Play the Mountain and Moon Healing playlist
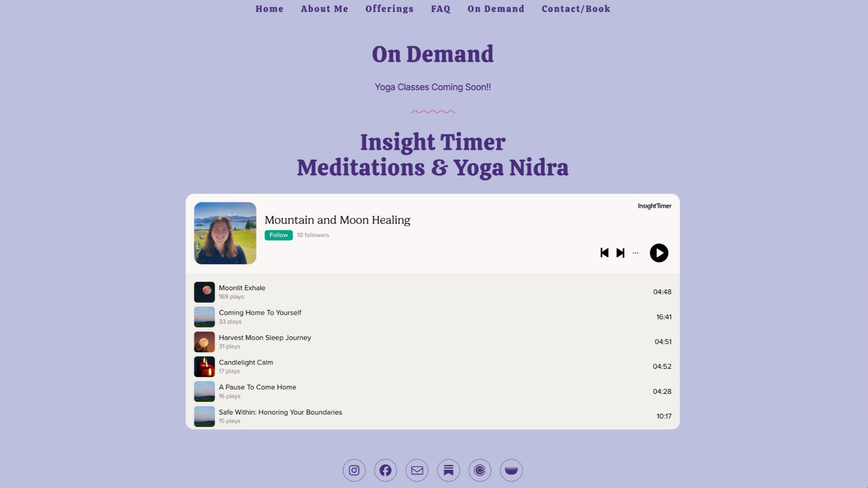Viewport: 868px width, 488px height. point(659,253)
